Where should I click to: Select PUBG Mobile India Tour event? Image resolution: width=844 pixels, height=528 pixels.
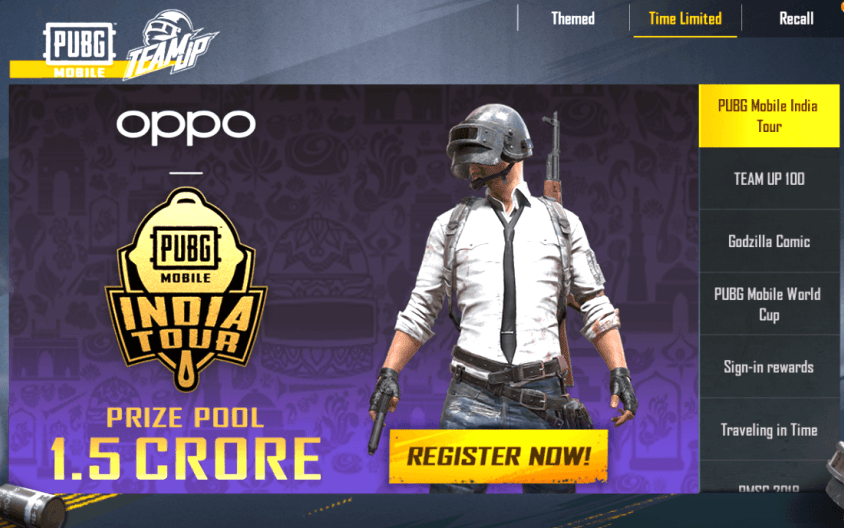(769, 116)
